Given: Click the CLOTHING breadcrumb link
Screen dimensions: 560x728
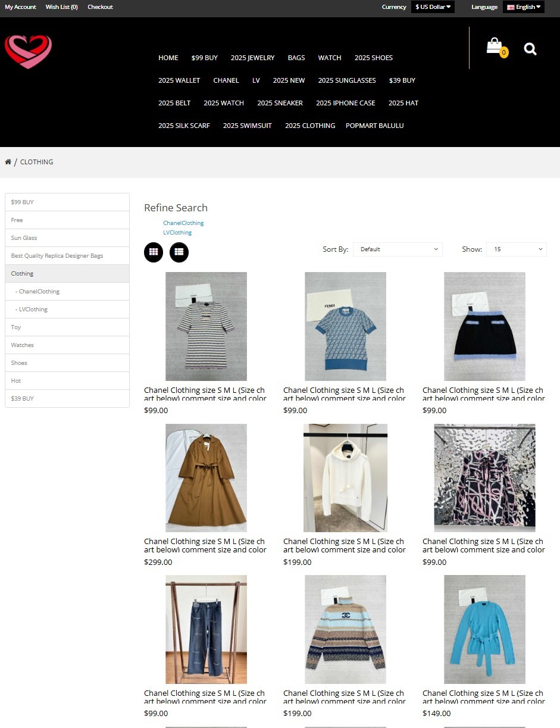Looking at the screenshot, I should [x=37, y=162].
